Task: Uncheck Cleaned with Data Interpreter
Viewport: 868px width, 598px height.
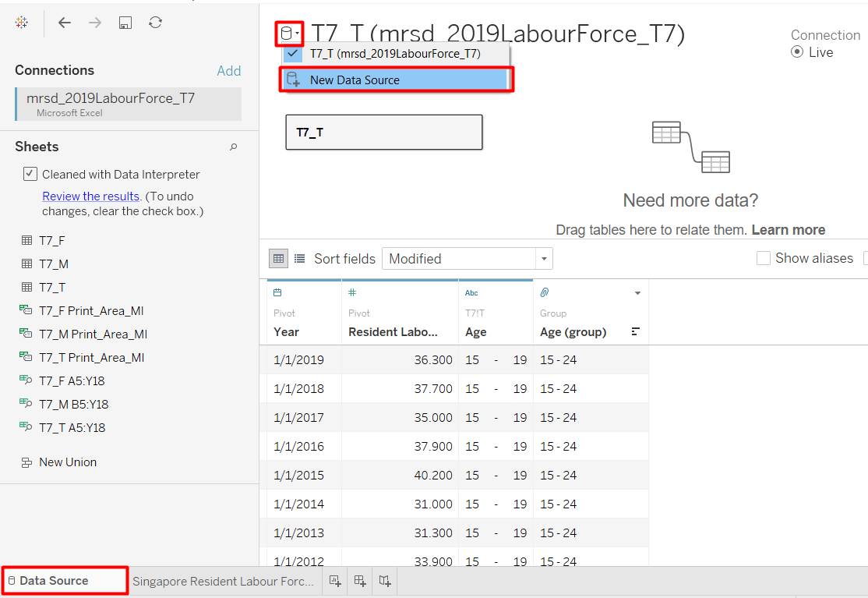Action: [x=30, y=174]
